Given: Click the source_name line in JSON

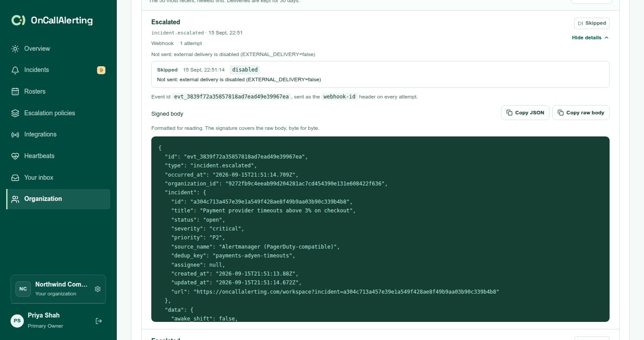Looking at the screenshot, I should (x=255, y=246).
